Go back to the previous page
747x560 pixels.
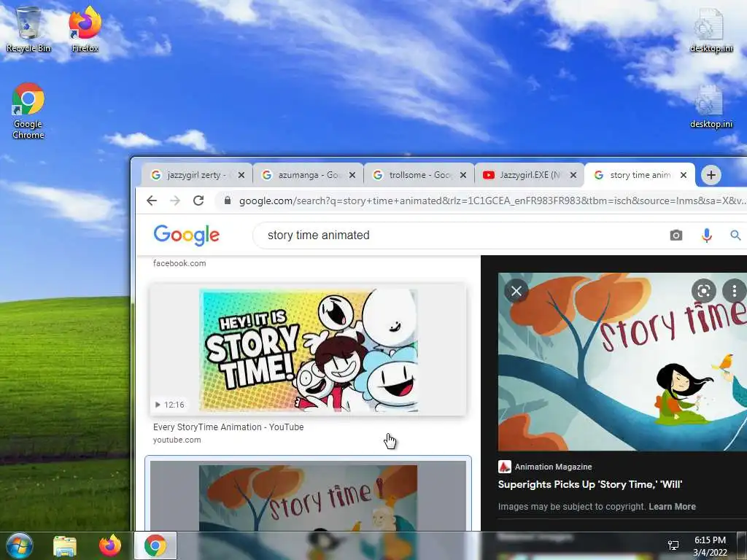152,201
